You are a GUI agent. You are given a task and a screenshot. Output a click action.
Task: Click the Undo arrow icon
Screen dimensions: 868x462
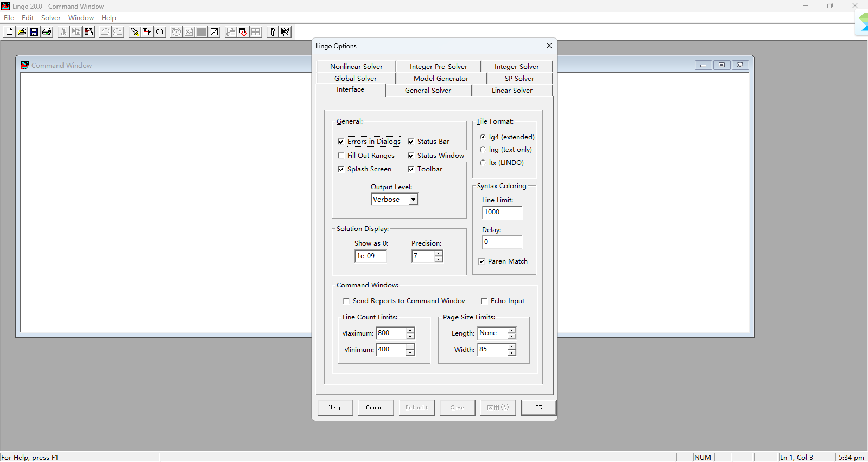click(x=105, y=32)
